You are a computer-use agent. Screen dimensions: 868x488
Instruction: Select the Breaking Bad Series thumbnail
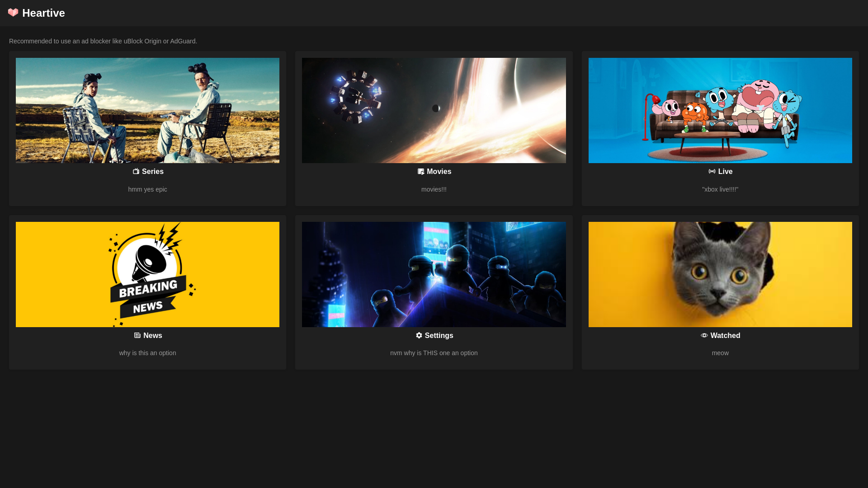[147, 110]
